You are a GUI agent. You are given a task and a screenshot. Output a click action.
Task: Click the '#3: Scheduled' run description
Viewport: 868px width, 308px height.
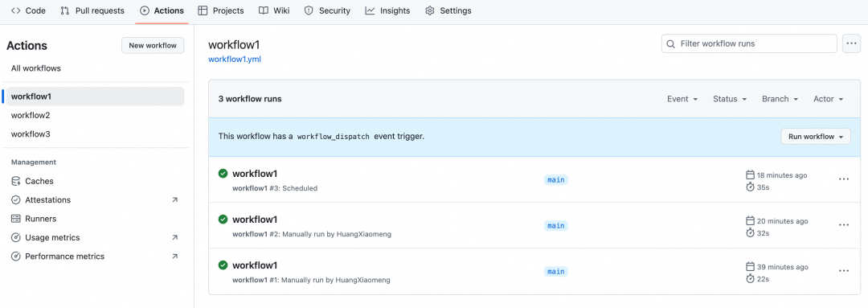click(x=293, y=188)
